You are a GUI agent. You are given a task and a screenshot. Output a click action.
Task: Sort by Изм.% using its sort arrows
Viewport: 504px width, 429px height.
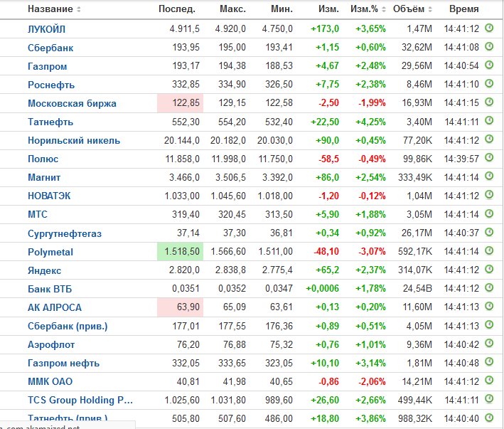(383, 10)
